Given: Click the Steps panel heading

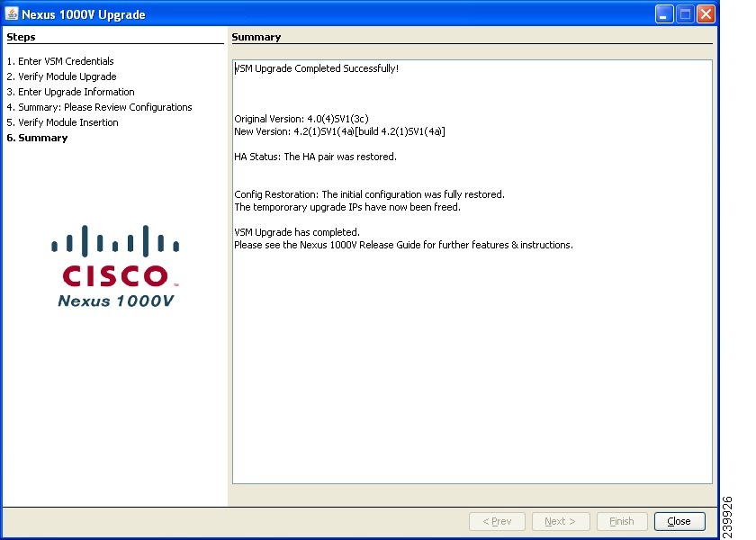Looking at the screenshot, I should (x=21, y=37).
